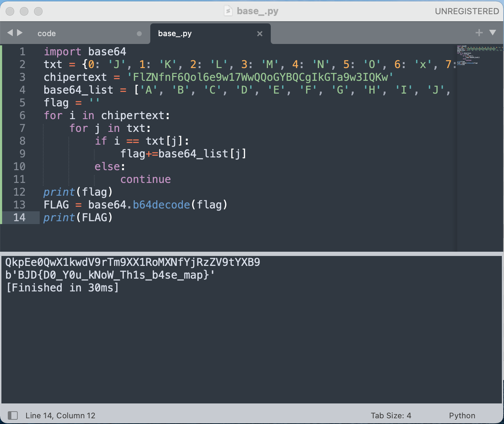
Task: Click the red close window button
Action: tap(10, 11)
